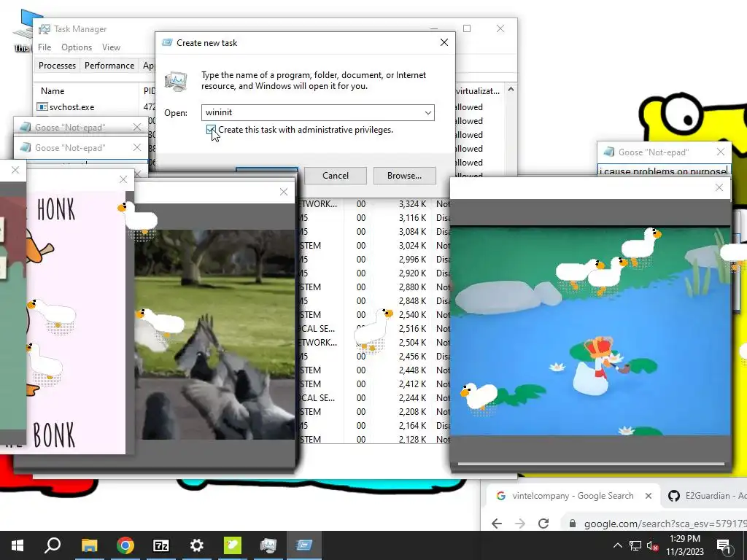Click the Create new task taskbar icon
The height and width of the screenshot is (560, 747).
coord(304,545)
